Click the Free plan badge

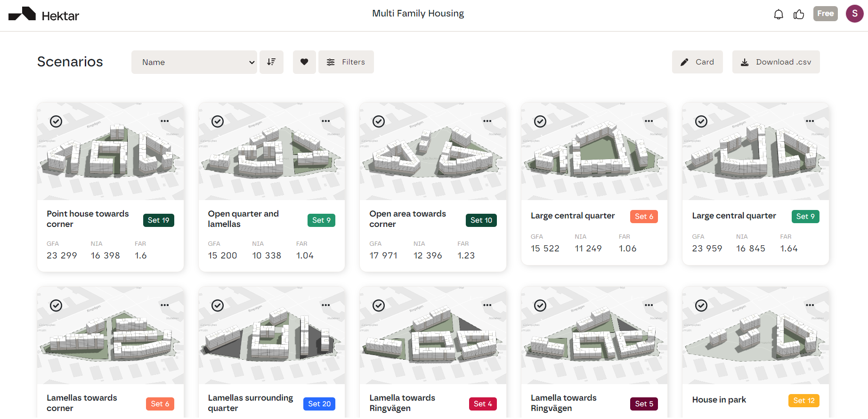(x=825, y=14)
